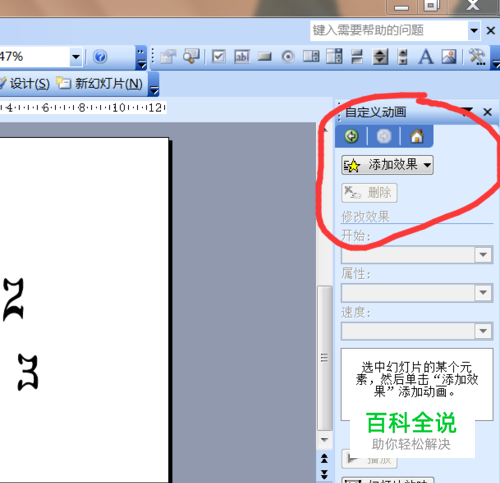Insert an Image control

[x=449, y=57]
